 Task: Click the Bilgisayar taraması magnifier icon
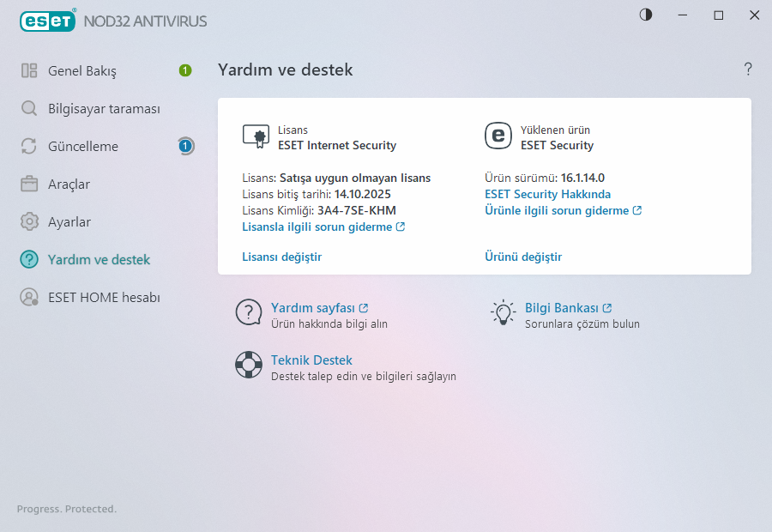[x=29, y=108]
